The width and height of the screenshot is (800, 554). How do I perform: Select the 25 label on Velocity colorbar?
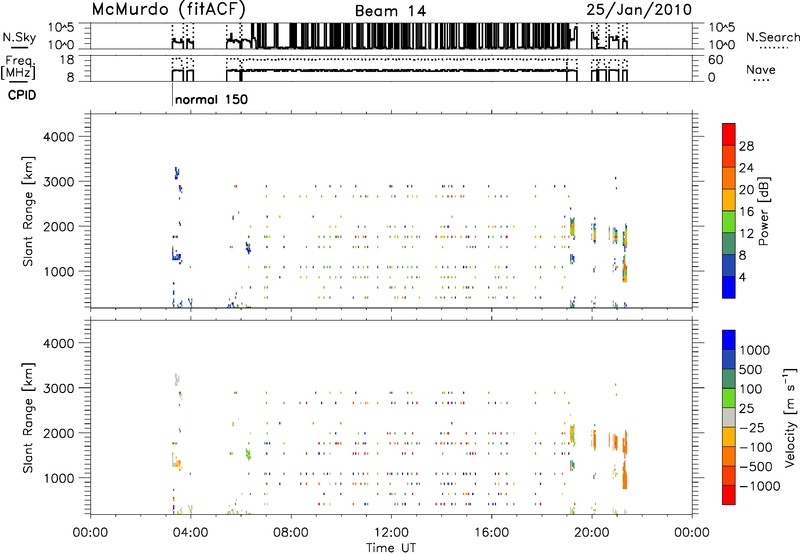[746, 409]
